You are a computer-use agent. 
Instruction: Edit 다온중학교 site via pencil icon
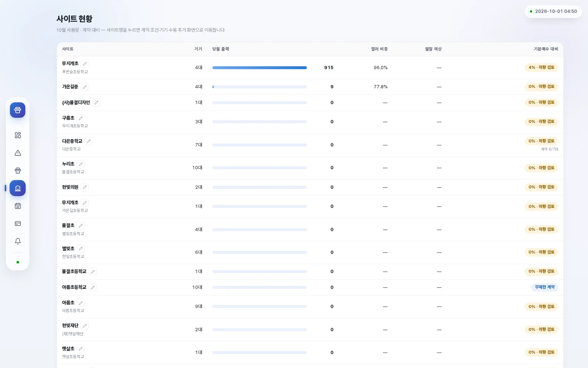coord(89,141)
